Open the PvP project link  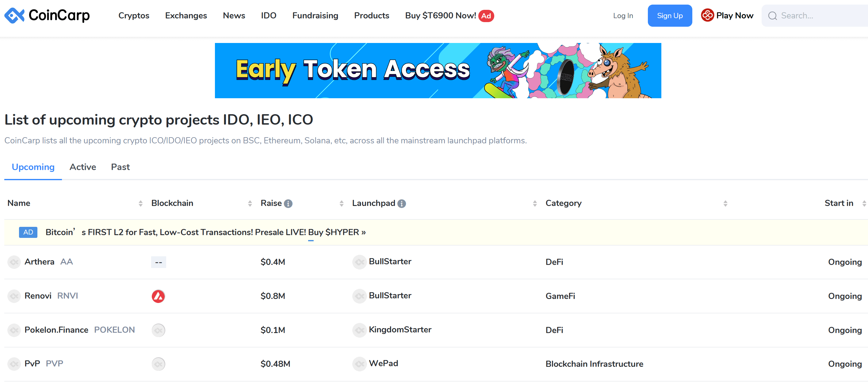pos(33,364)
